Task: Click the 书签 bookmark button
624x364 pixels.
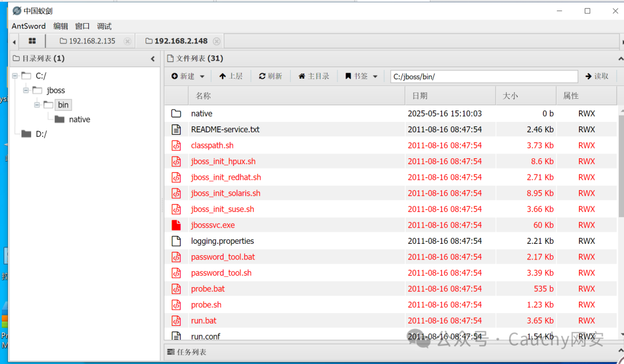Action: (356, 76)
